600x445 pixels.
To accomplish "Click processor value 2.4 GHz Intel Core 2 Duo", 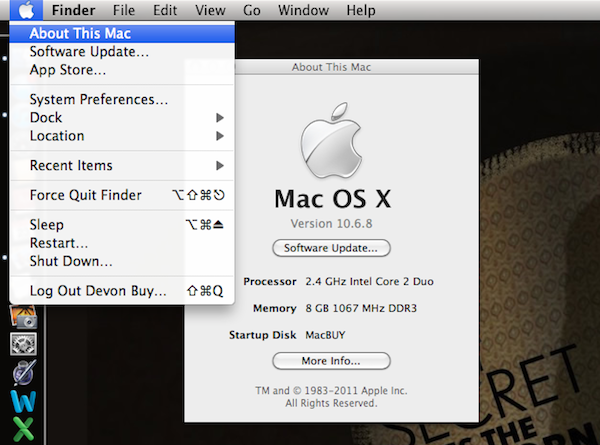I will (369, 282).
